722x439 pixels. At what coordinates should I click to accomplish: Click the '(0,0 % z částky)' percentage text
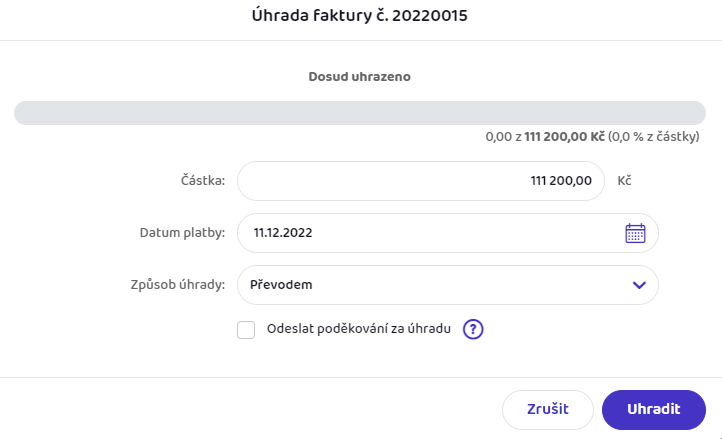[653, 137]
